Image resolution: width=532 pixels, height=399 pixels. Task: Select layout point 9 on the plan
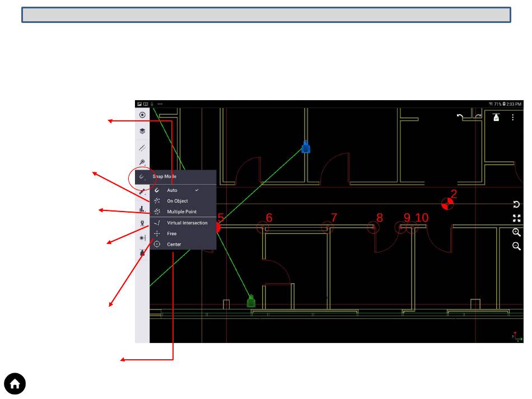pyautogui.click(x=400, y=227)
